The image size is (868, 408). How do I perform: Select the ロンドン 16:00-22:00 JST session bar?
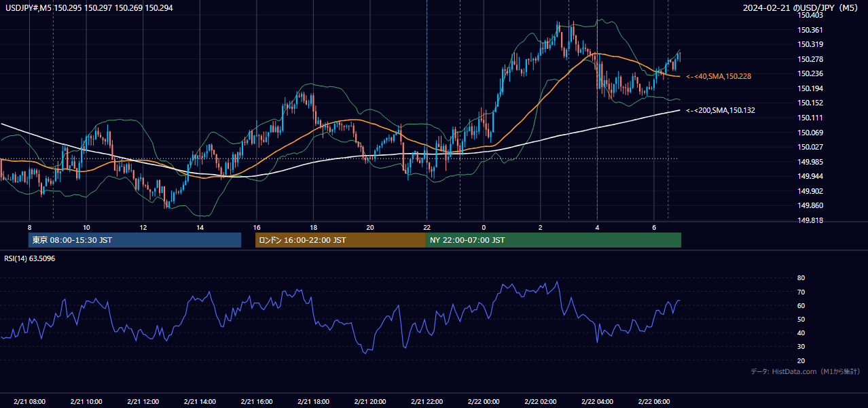(340, 240)
